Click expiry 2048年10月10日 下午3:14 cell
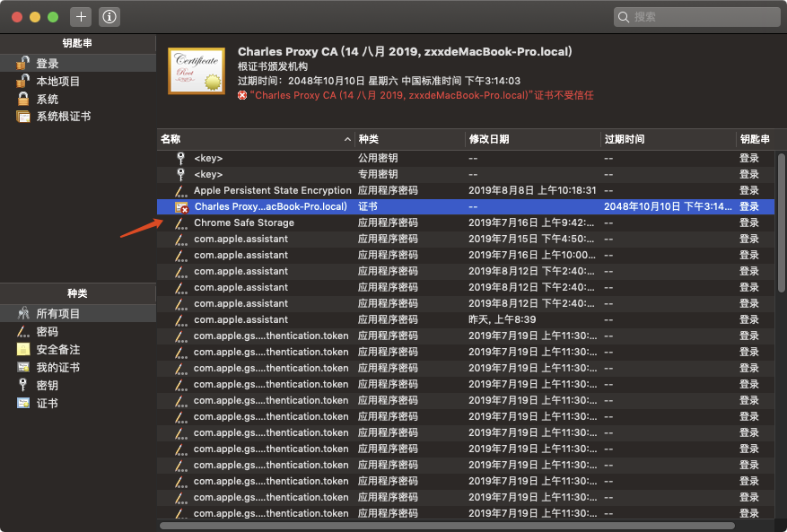 point(668,206)
